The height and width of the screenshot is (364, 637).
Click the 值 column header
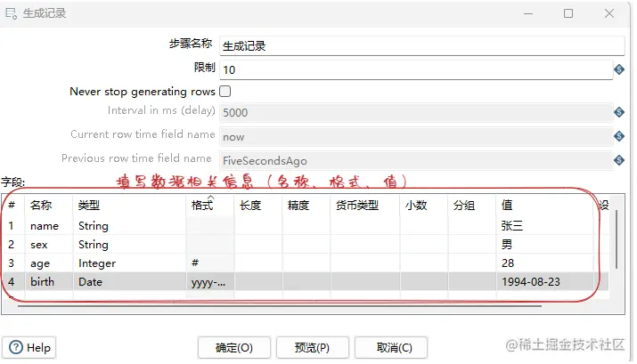pos(544,206)
